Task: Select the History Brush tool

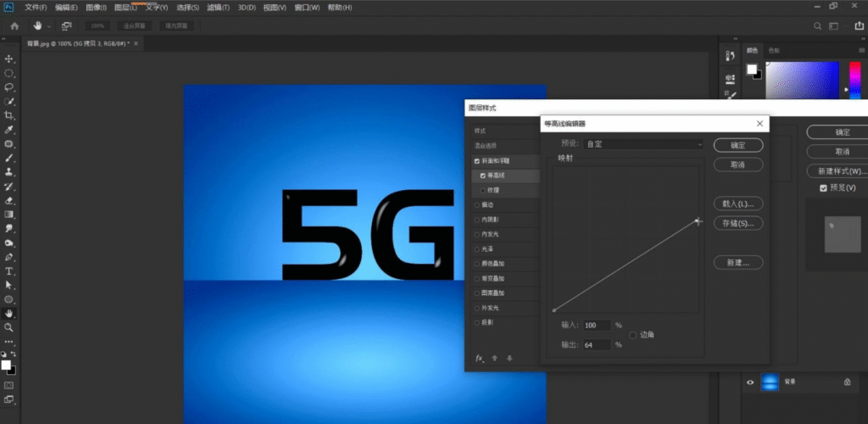Action: [8, 187]
